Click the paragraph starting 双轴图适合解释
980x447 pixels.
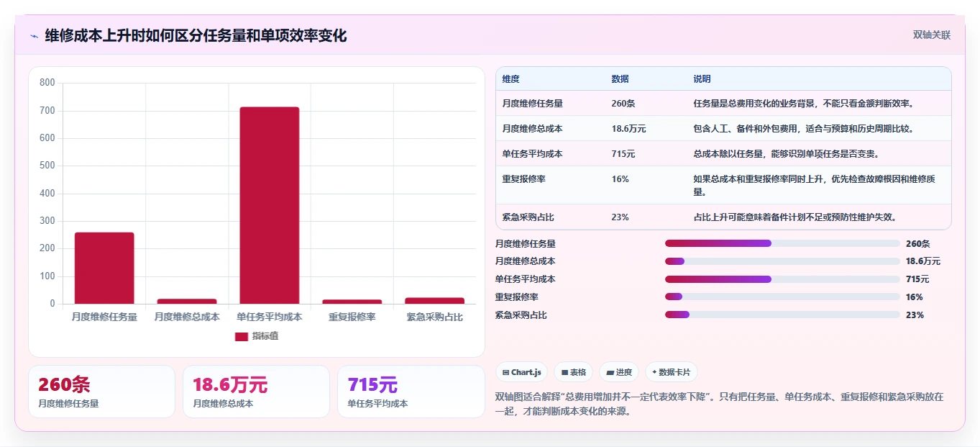click(x=720, y=405)
